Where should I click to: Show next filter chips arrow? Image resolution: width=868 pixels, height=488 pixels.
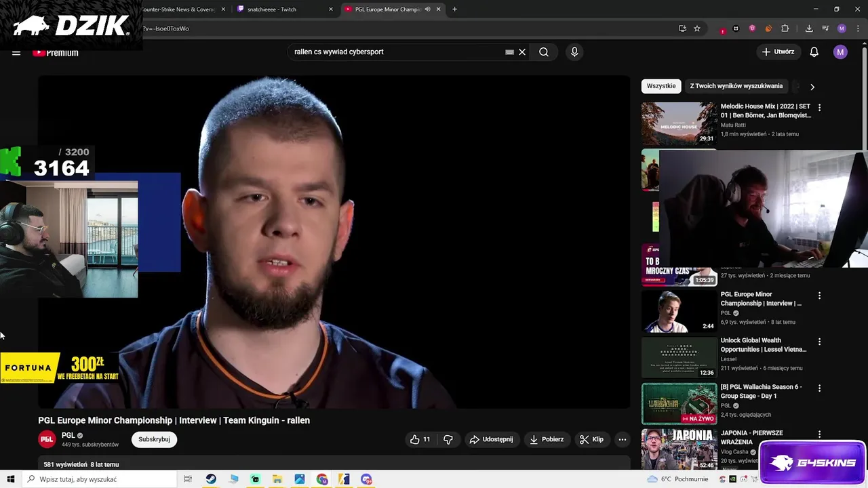point(812,87)
